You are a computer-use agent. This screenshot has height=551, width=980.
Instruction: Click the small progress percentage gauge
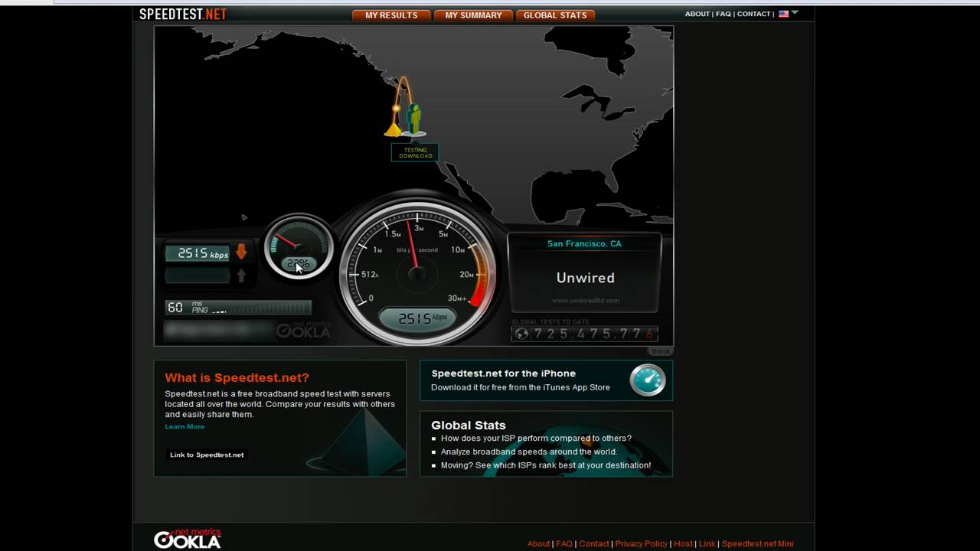pos(299,247)
